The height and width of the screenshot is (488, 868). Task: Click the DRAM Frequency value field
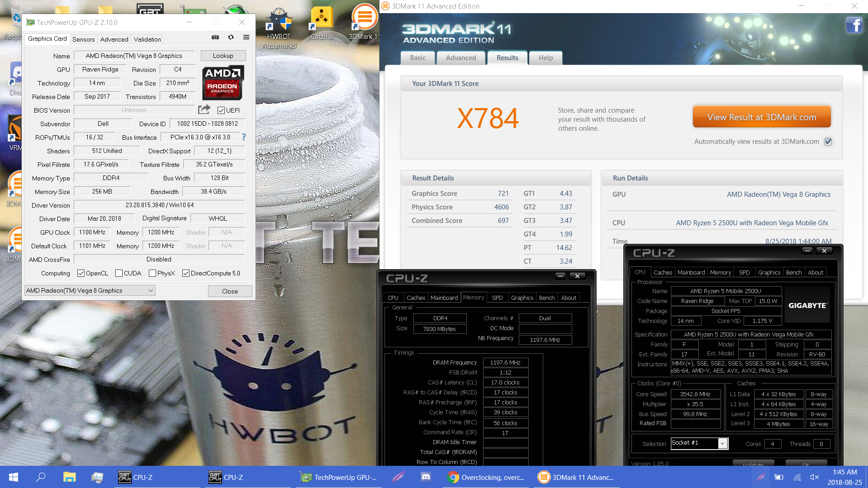pos(506,362)
